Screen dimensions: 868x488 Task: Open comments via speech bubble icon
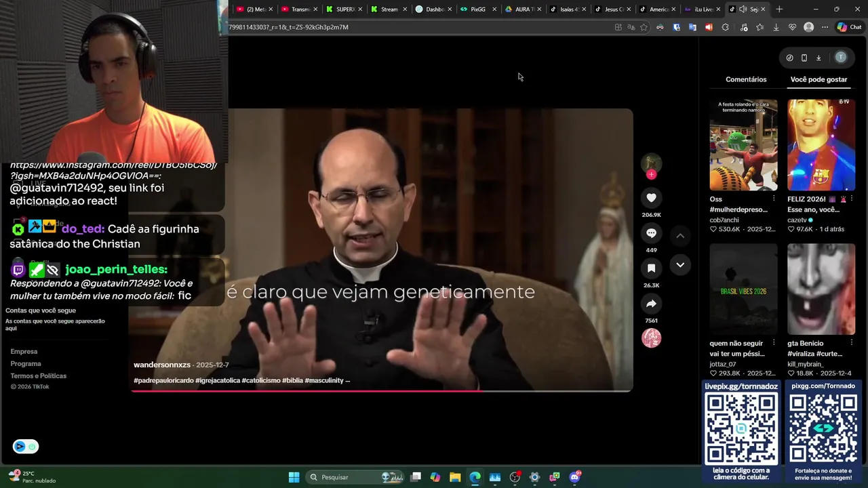(651, 233)
